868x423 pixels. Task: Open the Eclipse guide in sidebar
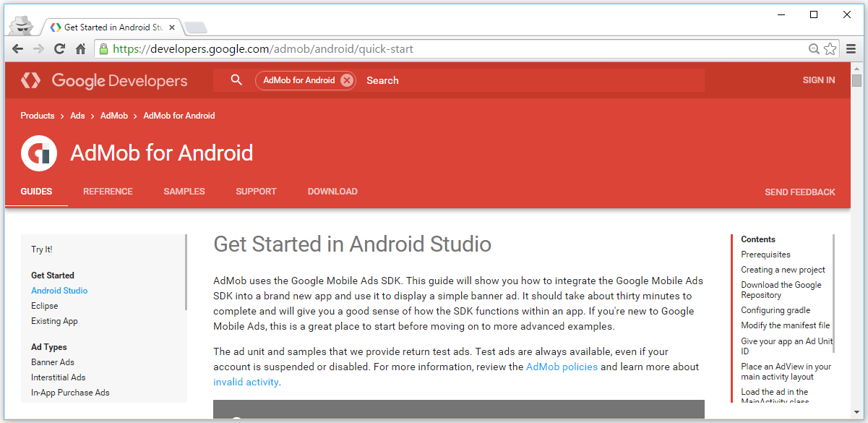coord(44,306)
